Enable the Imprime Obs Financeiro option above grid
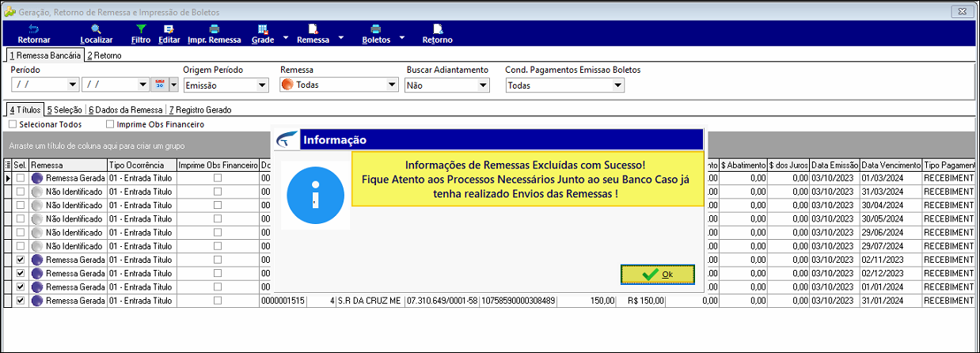The image size is (980, 353). 110,124
